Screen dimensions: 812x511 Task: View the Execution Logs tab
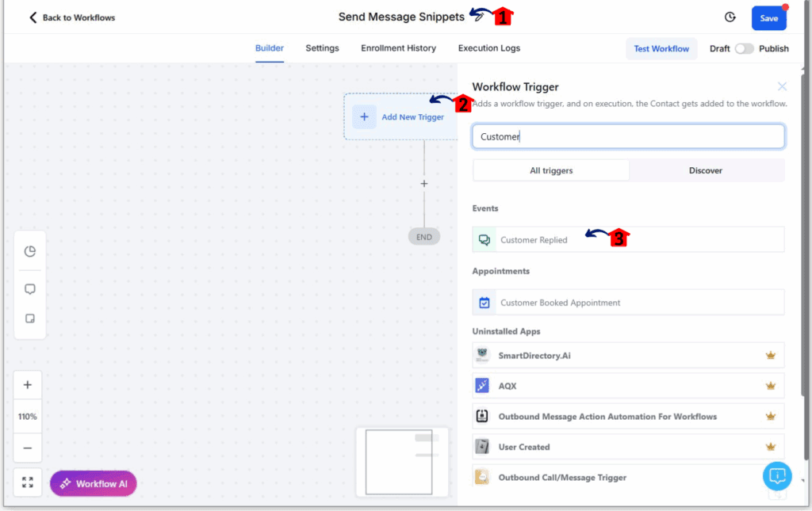488,48
